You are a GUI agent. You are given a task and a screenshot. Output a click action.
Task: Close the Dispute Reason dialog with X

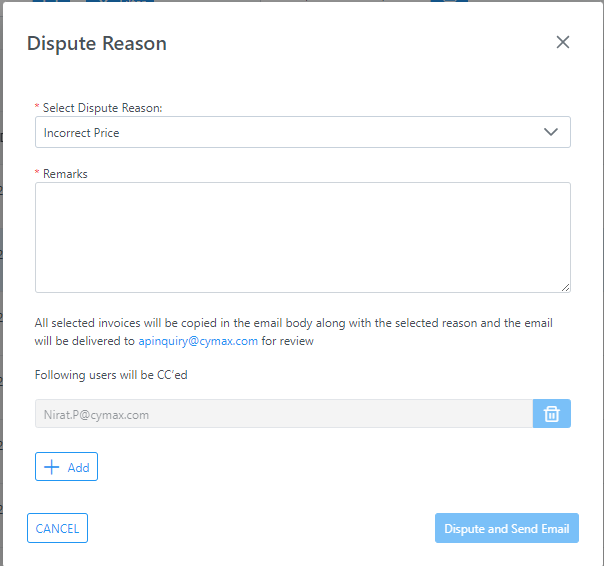point(563,42)
